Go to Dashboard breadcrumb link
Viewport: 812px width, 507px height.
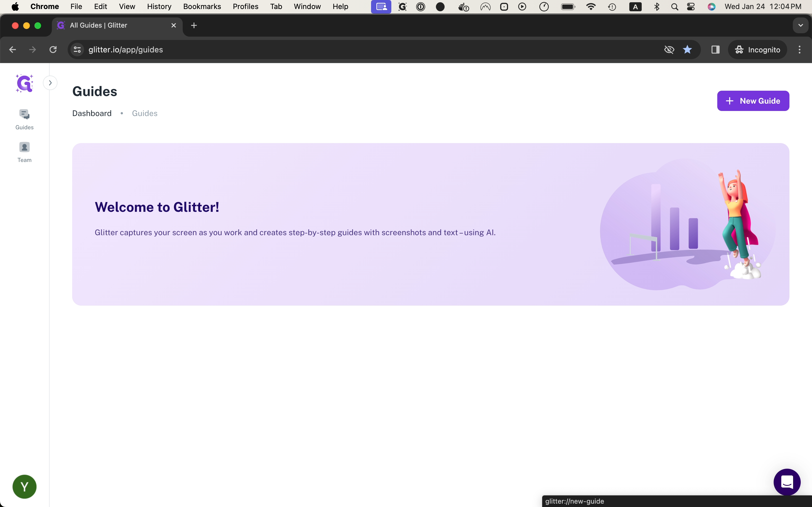click(92, 113)
